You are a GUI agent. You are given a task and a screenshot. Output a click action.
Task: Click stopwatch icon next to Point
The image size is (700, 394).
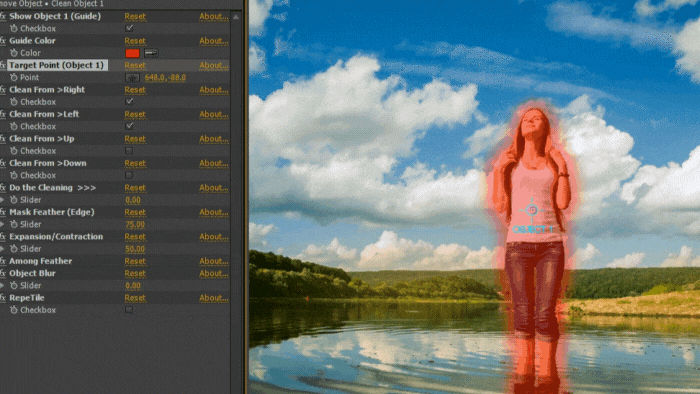(14, 78)
